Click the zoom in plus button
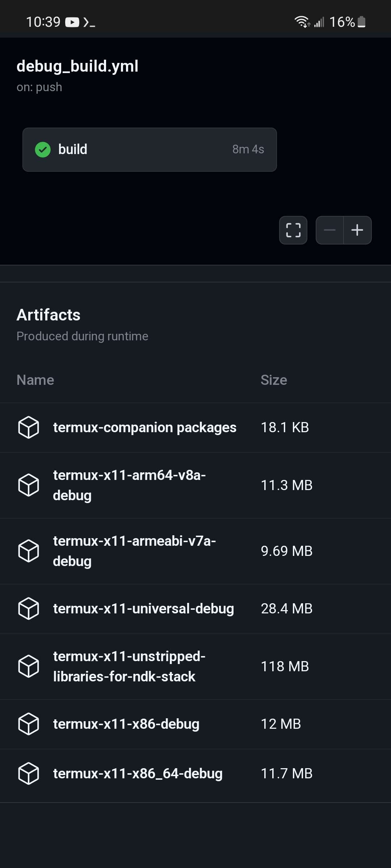This screenshot has height=868, width=391. [357, 230]
